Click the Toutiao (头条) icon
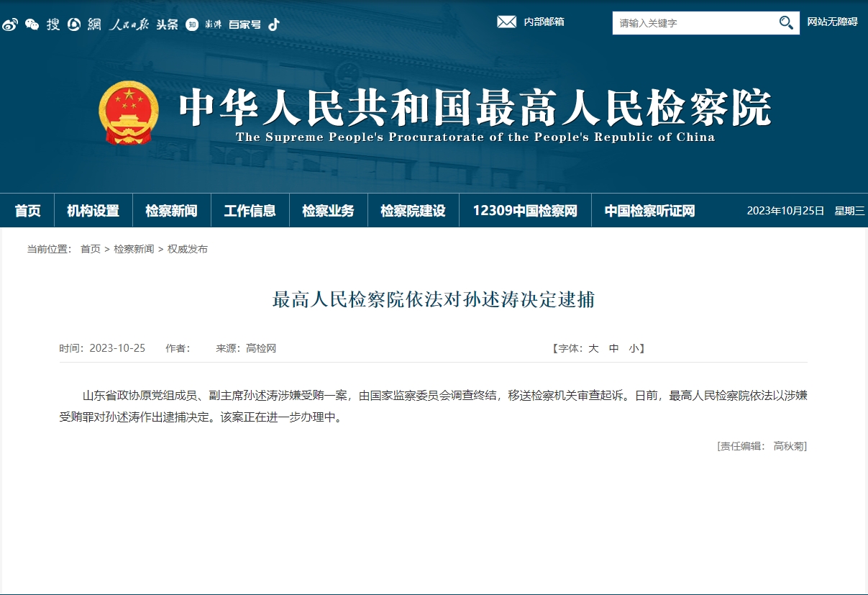 click(167, 22)
